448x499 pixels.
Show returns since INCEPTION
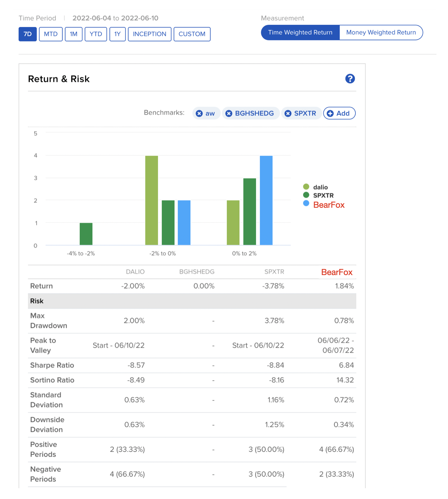149,34
